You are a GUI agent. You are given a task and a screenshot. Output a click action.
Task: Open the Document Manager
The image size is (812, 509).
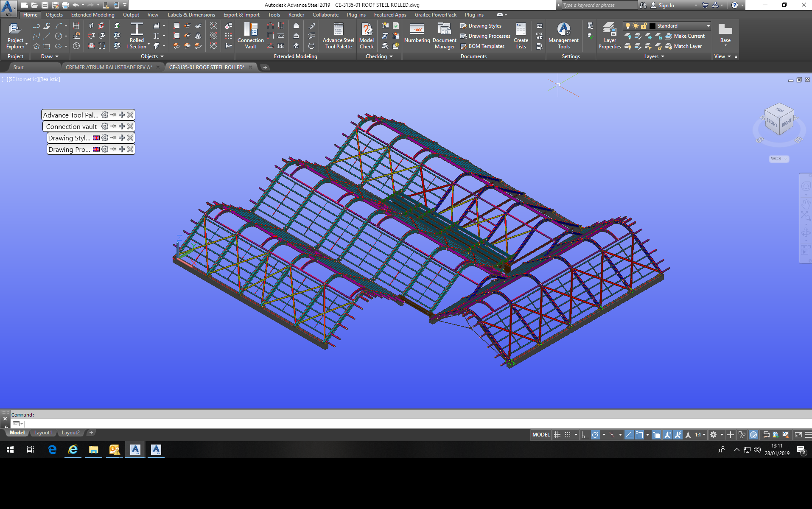coord(444,36)
